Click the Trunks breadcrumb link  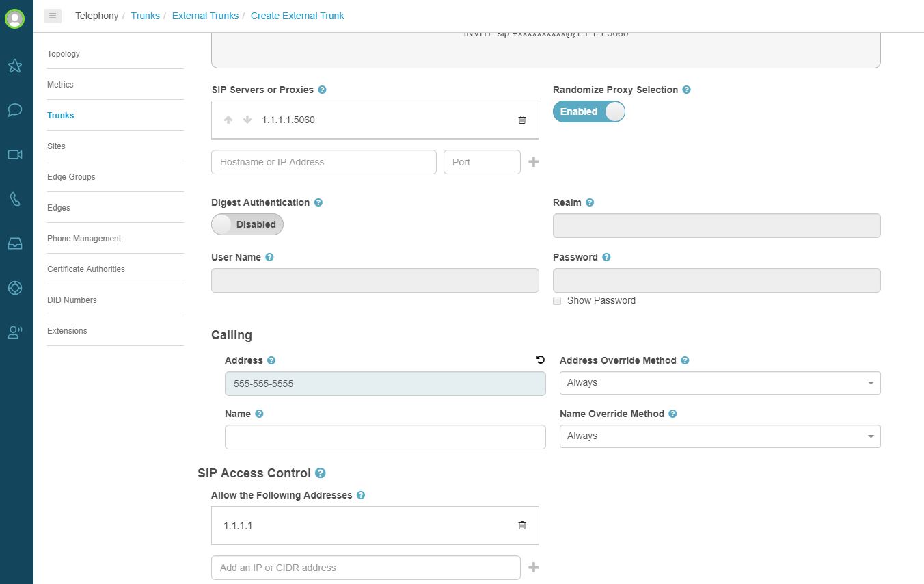[145, 16]
